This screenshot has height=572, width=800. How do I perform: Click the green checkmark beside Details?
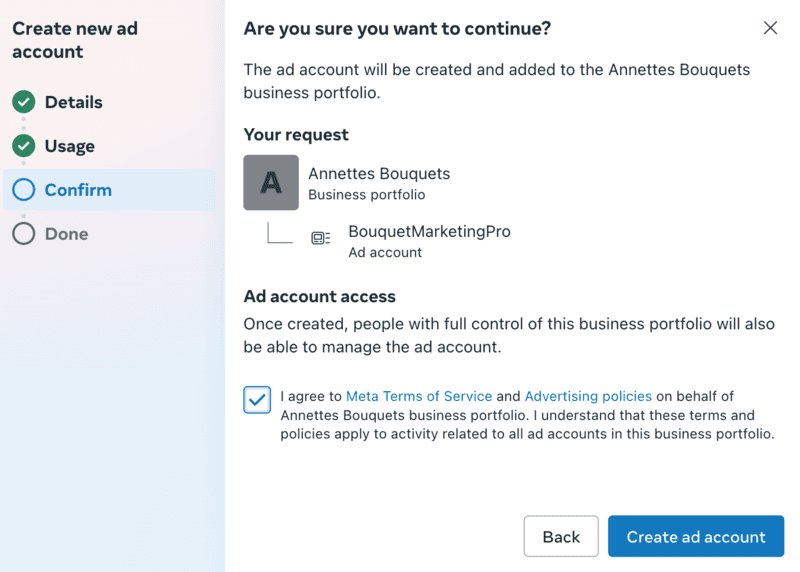coord(24,102)
